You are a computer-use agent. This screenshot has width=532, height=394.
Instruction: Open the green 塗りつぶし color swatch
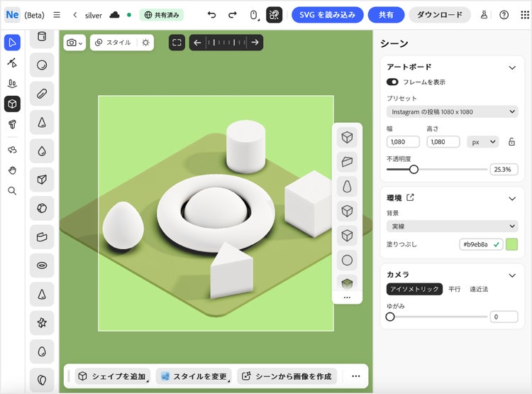(x=511, y=244)
